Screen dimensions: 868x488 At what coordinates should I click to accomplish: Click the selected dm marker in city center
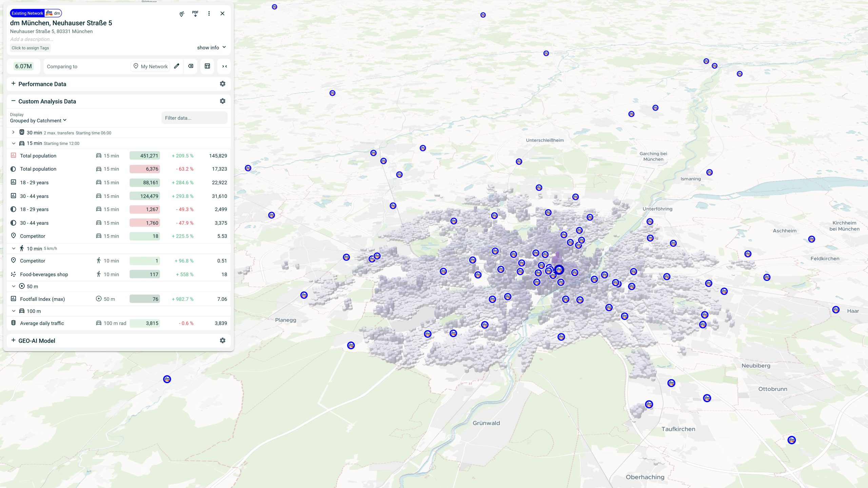click(559, 270)
